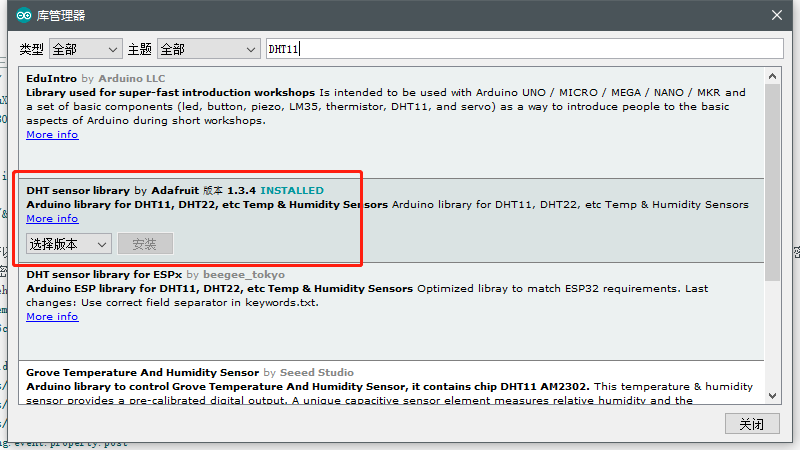Viewport: 800px width, 450px height.
Task: Click the 类型 label
Action: [32, 49]
